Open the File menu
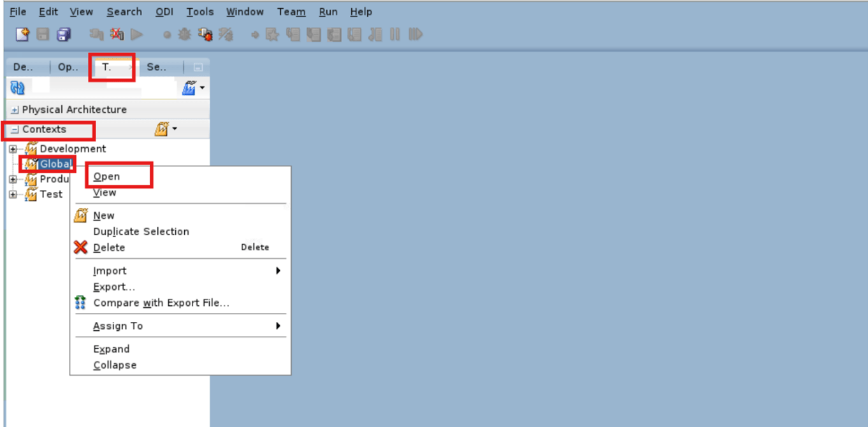 coord(18,12)
